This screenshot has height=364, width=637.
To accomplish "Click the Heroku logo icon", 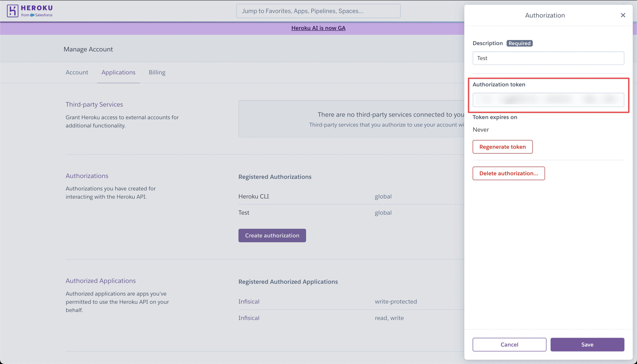I will pyautogui.click(x=12, y=11).
